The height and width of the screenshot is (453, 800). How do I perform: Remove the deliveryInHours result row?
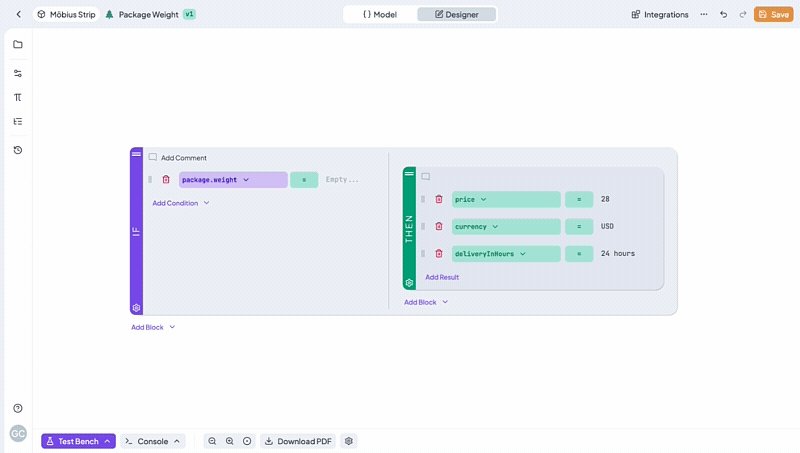click(x=439, y=254)
